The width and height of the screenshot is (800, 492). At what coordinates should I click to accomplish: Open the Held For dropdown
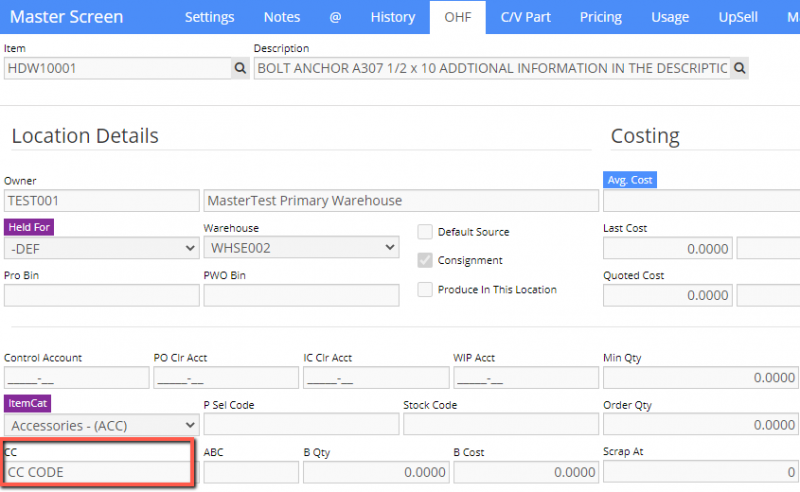coord(101,247)
